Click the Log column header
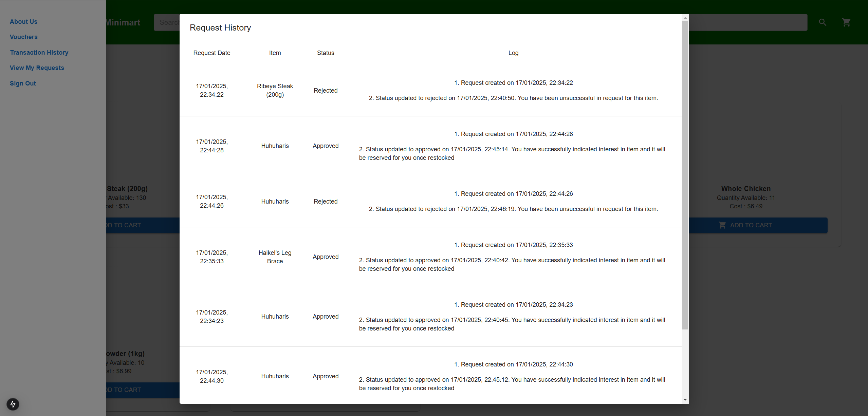Screen dimensions: 868x416 click(513, 53)
